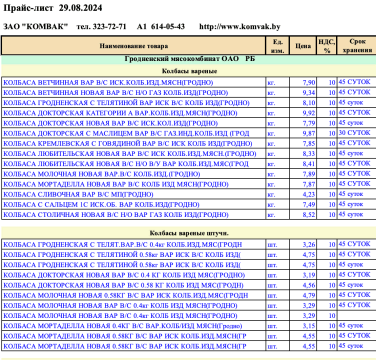Select the 'Гродненский мясокомбинат ОАО РБ' section row
The width and height of the screenshot is (376, 360).
tap(190, 59)
